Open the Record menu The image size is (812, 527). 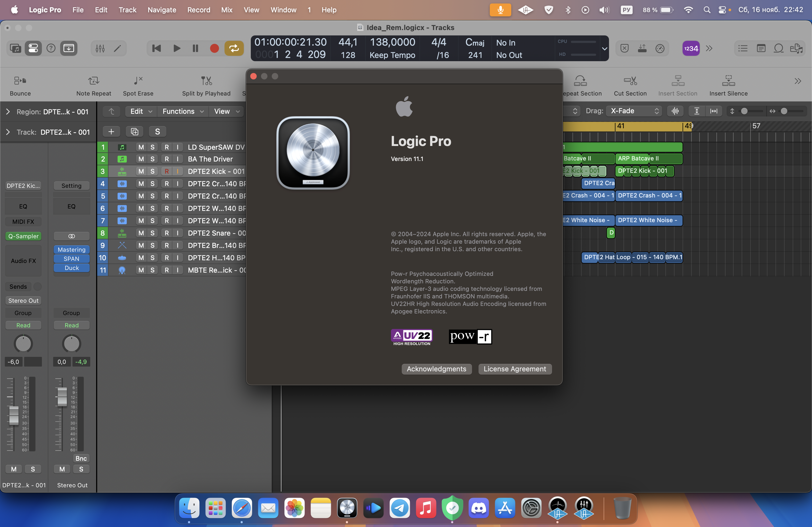click(x=198, y=10)
